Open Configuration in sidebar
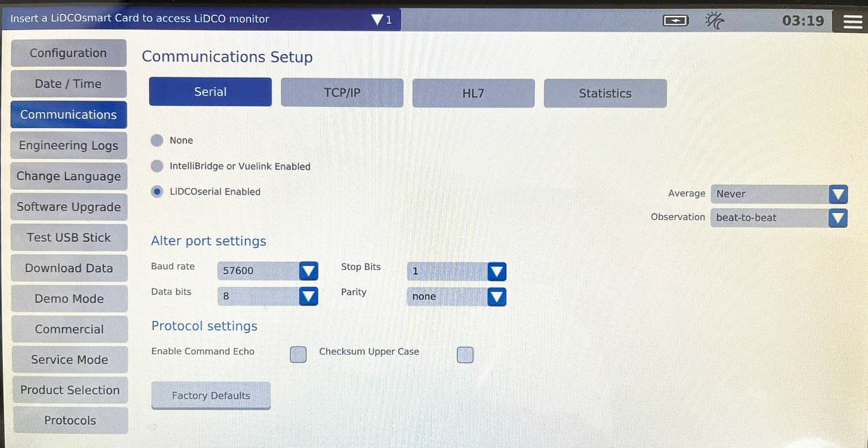 pyautogui.click(x=68, y=53)
